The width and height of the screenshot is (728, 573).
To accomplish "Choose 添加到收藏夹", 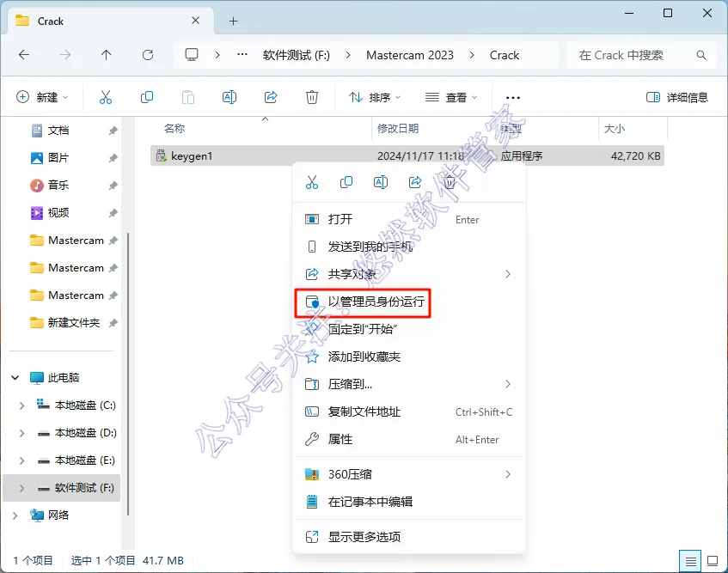I will click(409, 357).
